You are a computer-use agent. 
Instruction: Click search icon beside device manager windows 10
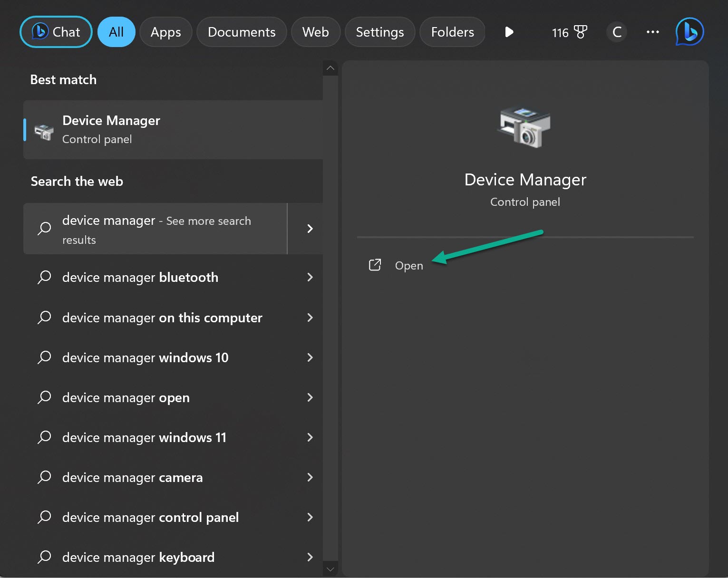[x=44, y=357]
